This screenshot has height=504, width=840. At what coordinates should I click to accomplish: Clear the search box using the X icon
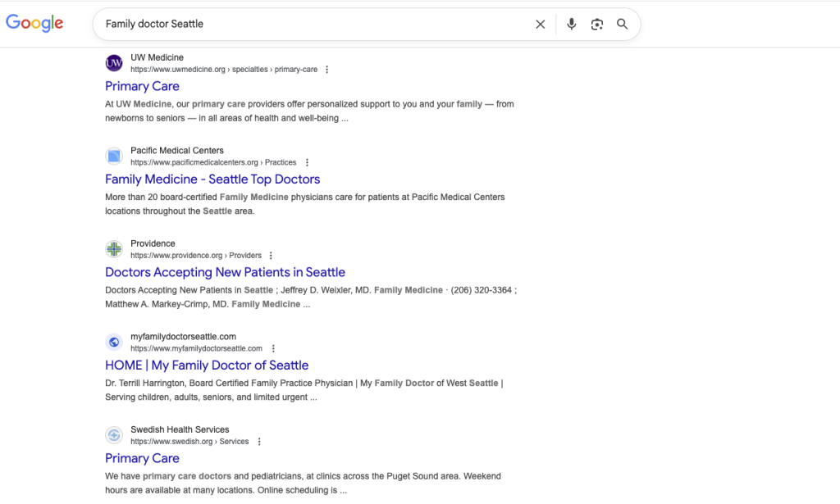pyautogui.click(x=540, y=24)
